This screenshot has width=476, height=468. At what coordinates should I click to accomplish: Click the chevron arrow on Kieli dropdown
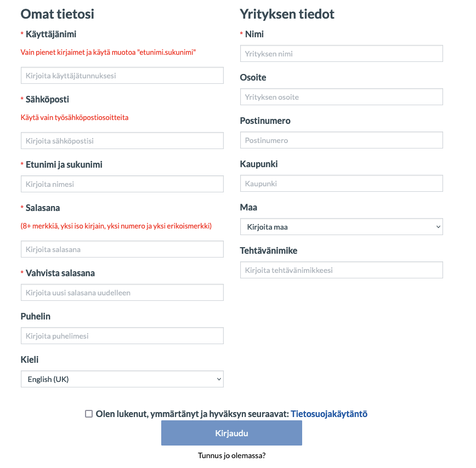(218, 379)
